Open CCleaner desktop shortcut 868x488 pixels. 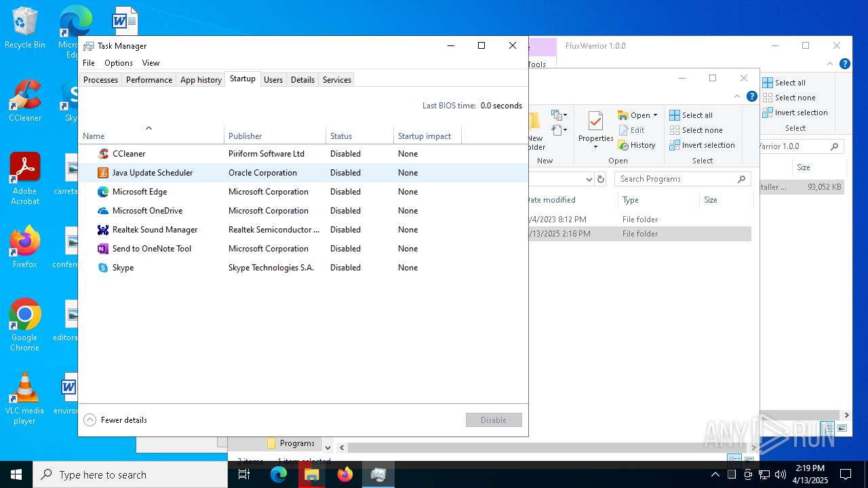(x=25, y=101)
